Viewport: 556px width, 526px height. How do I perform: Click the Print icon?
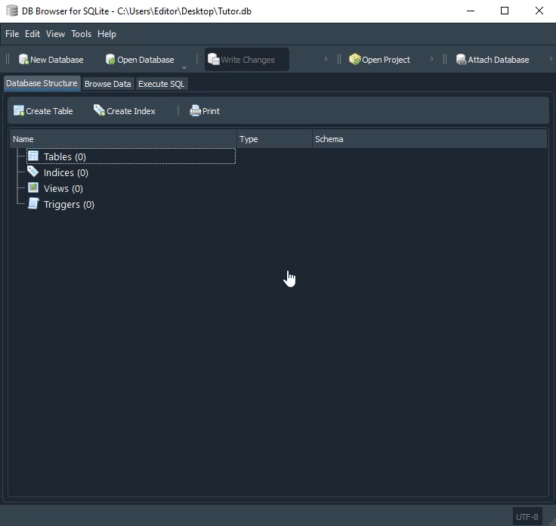[195, 111]
